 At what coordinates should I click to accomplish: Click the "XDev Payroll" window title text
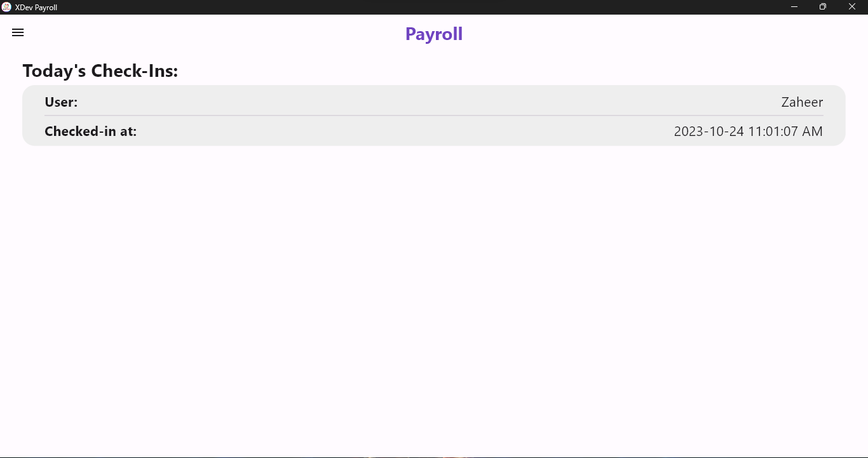(x=36, y=8)
